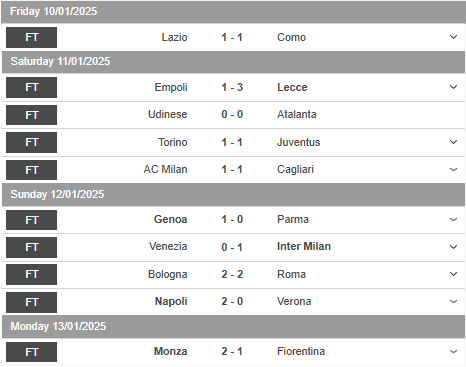Open the Juventus team link
The image size is (466, 367).
298,142
